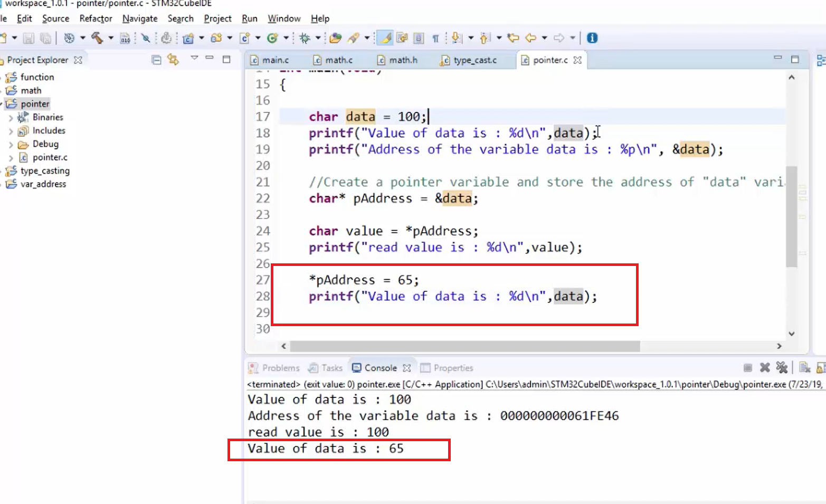Open the Navigate menu
826x504 pixels.
coord(140,18)
